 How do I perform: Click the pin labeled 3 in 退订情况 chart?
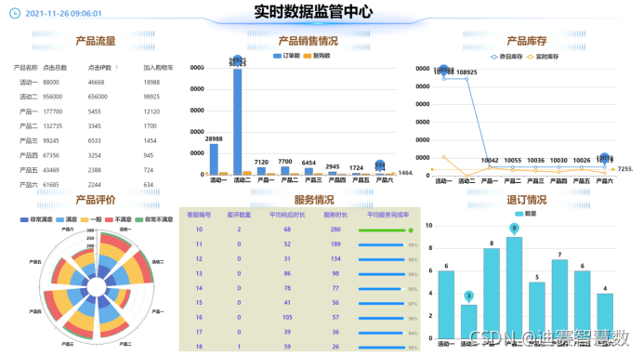pyautogui.click(x=468, y=296)
